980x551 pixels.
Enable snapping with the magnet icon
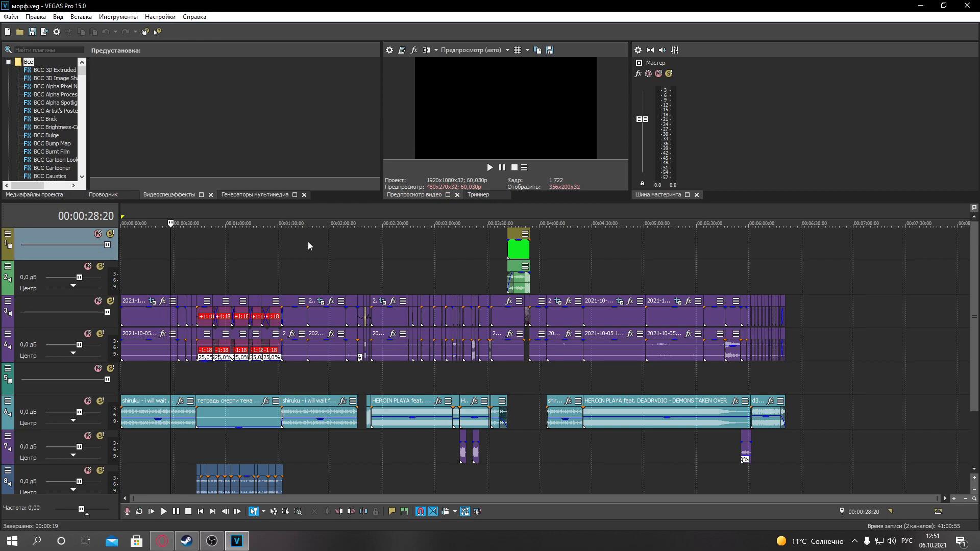420,511
